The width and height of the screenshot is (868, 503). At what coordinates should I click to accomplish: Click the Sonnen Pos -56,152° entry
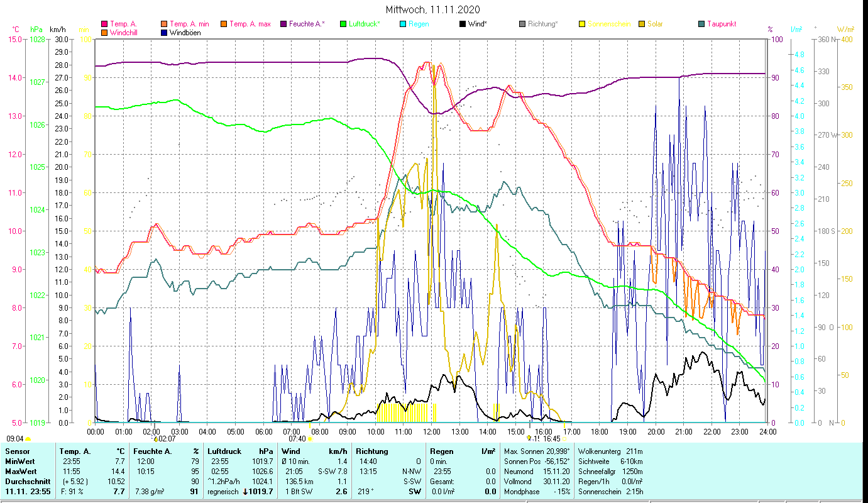coord(537,462)
